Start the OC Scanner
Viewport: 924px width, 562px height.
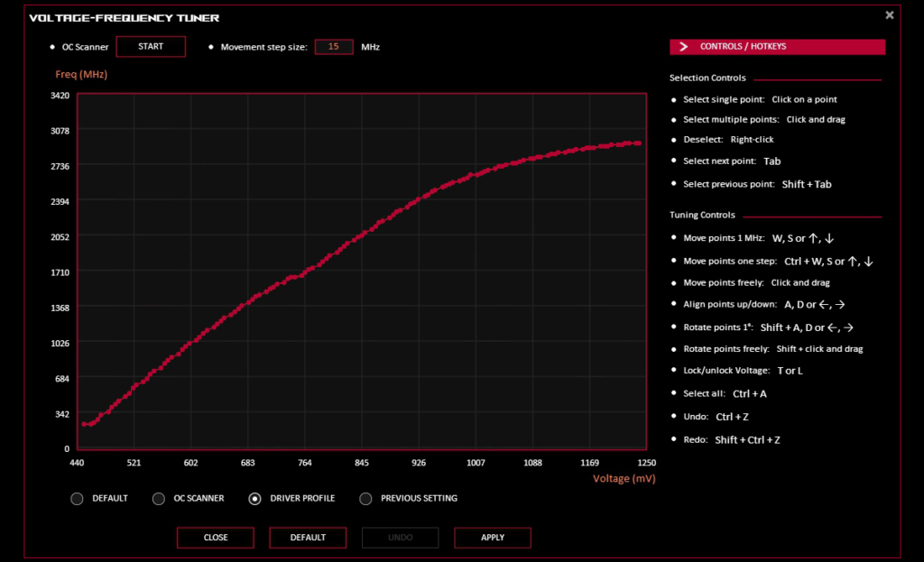coord(151,46)
